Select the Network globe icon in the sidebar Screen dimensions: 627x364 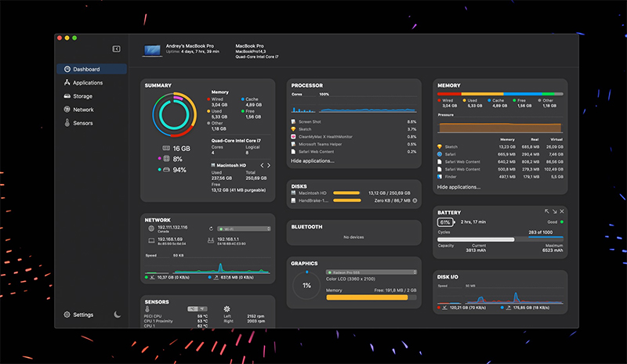(67, 110)
